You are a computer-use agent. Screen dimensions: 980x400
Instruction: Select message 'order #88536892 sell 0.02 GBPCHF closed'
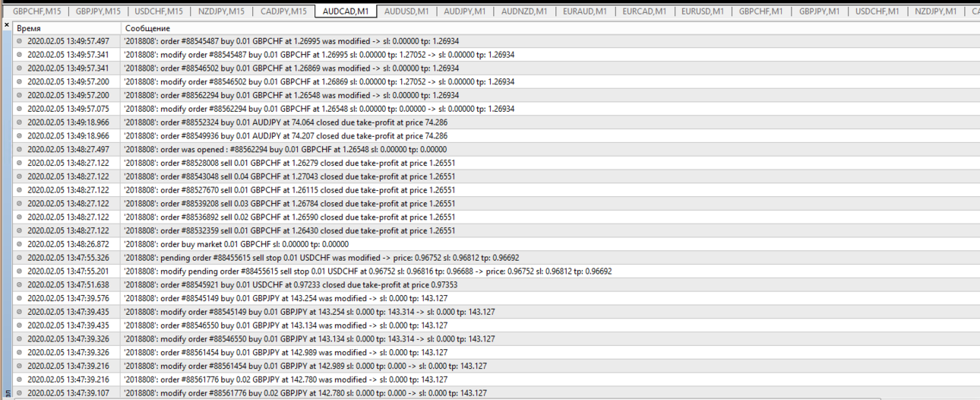289,217
